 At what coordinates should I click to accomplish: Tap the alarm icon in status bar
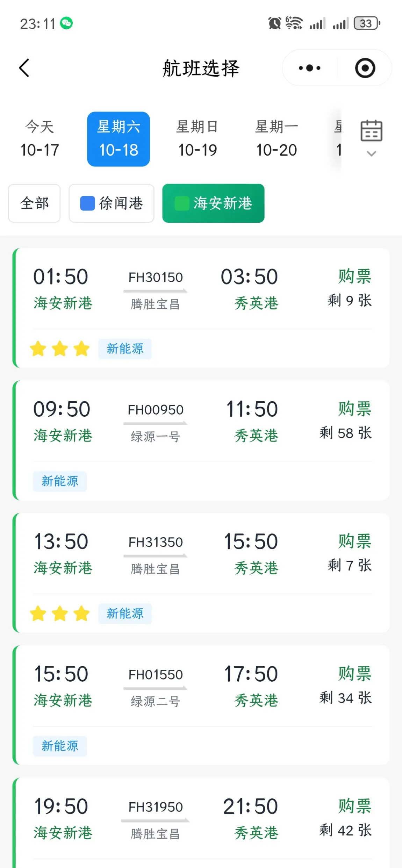(274, 23)
